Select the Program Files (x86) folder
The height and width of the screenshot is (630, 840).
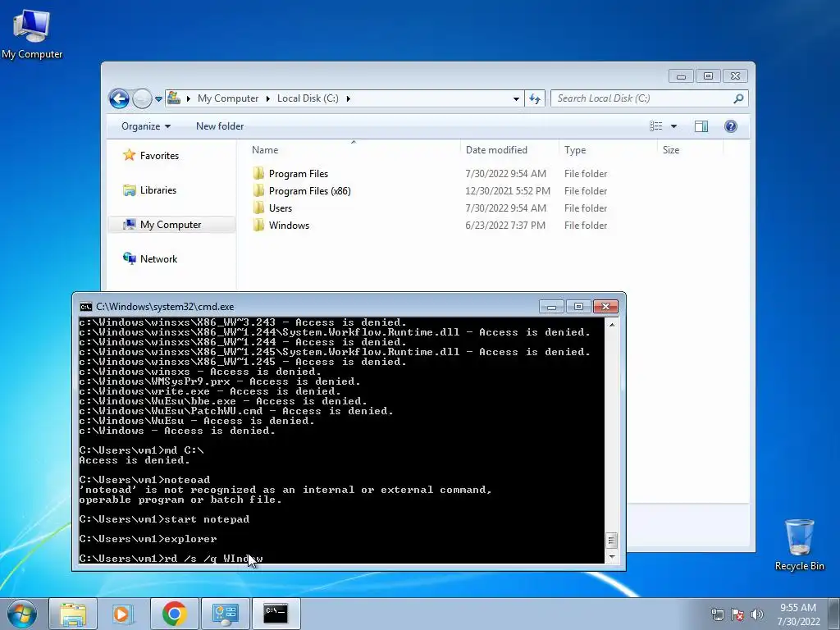point(309,190)
